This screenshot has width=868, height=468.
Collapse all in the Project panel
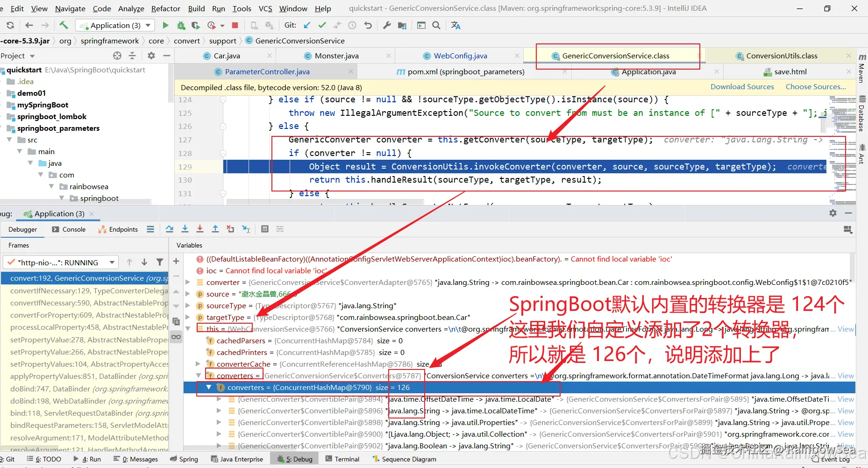tap(132, 56)
